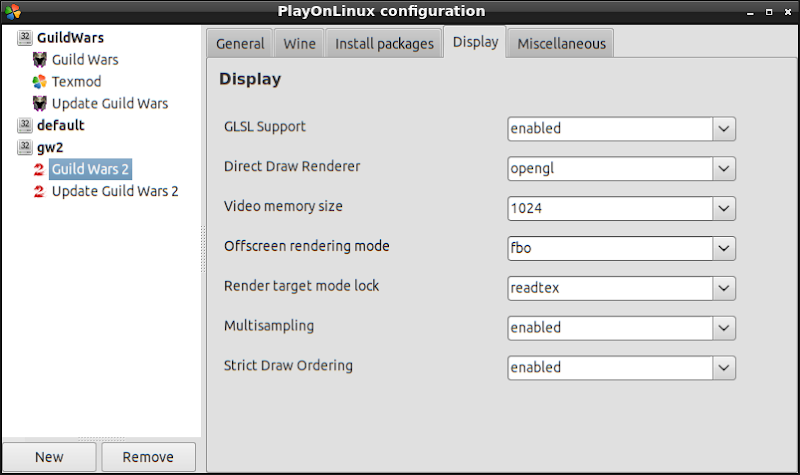The image size is (800, 475).
Task: Click the Strict Draw Ordering 'enabled' field
Action: pyautogui.click(x=610, y=367)
